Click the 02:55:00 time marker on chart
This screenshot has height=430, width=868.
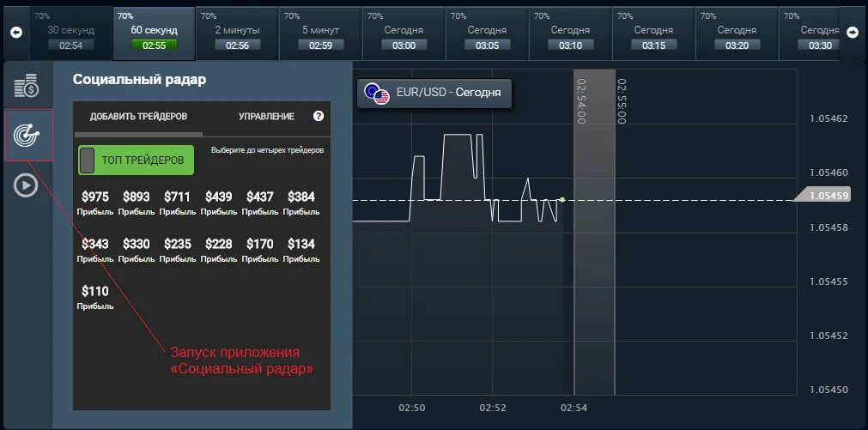pos(621,101)
